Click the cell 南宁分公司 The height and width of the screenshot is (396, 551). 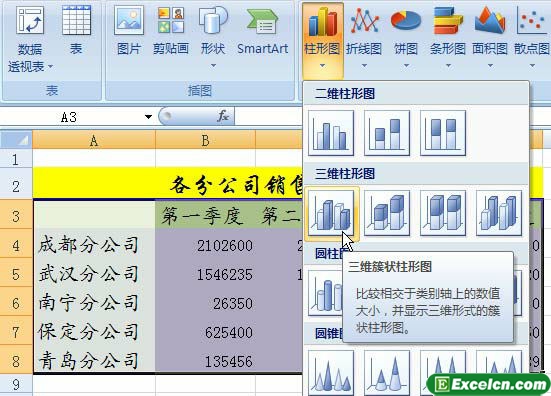tap(94, 302)
